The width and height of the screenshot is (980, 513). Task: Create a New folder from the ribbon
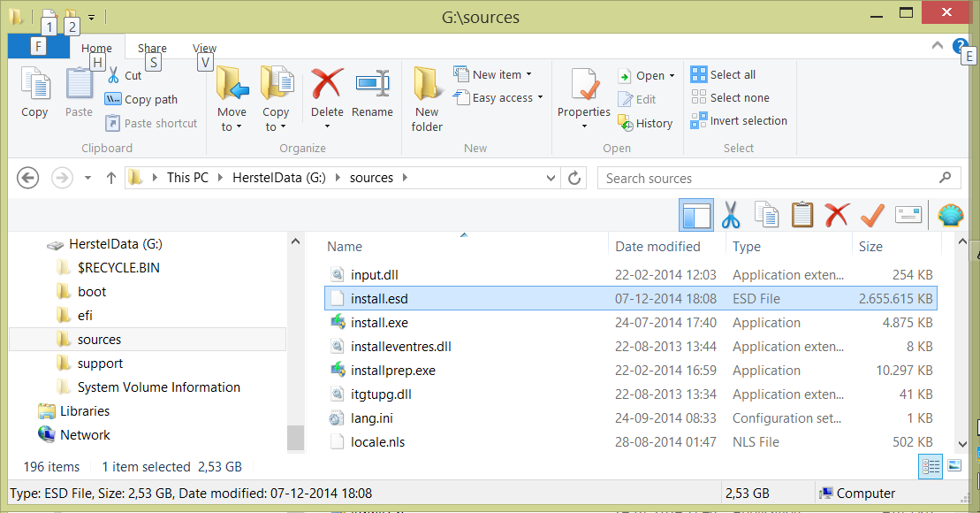427,99
